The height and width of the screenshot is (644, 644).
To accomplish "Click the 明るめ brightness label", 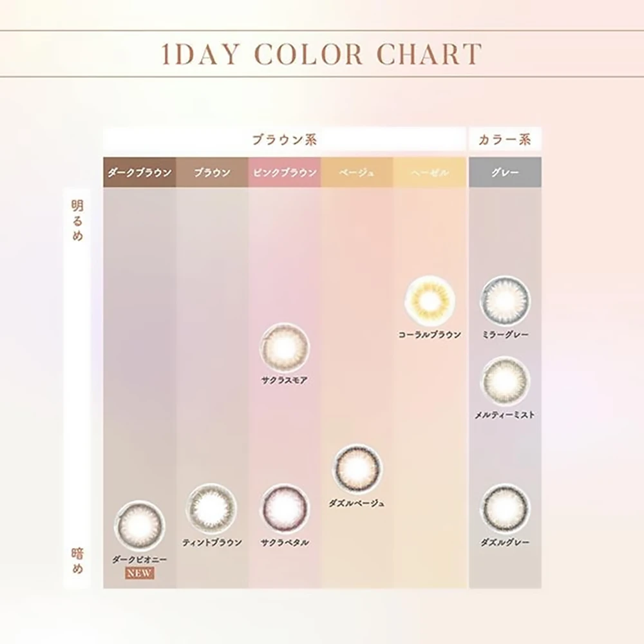I will click(77, 221).
